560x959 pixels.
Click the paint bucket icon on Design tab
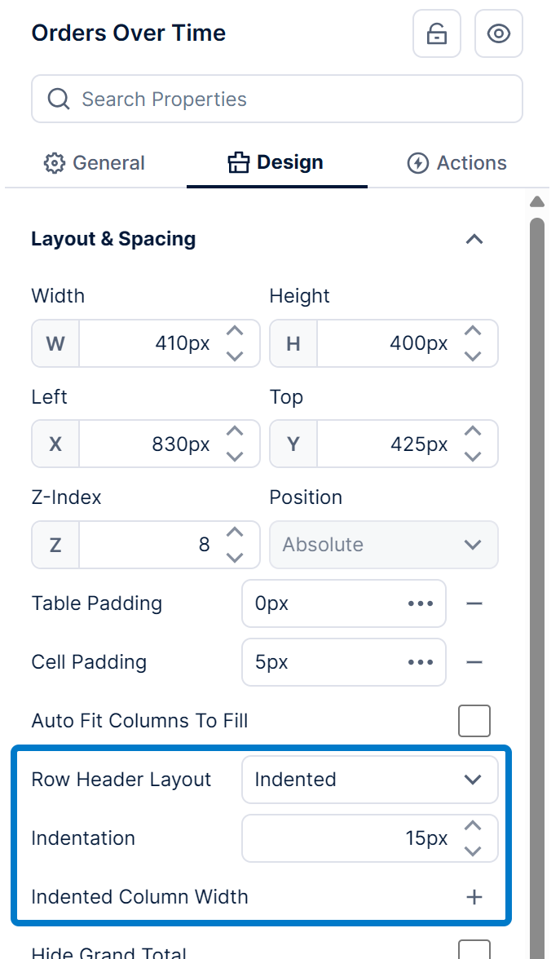coord(238,161)
